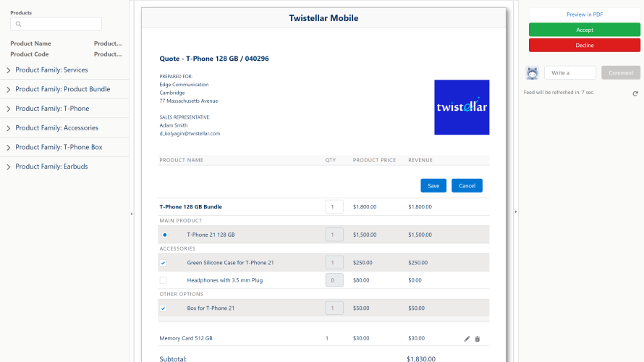Click the Edge Communication customer name

(184, 85)
